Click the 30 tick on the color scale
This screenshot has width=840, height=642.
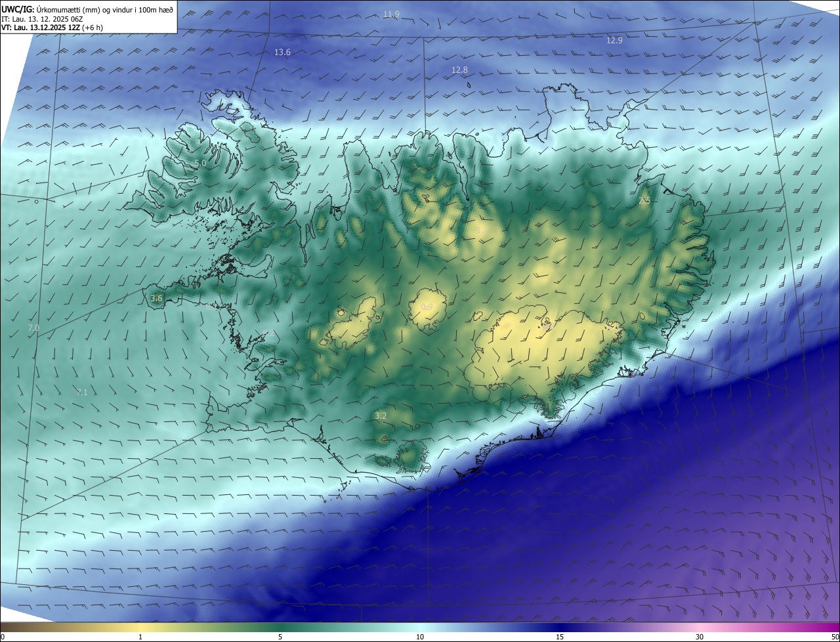coord(700,637)
